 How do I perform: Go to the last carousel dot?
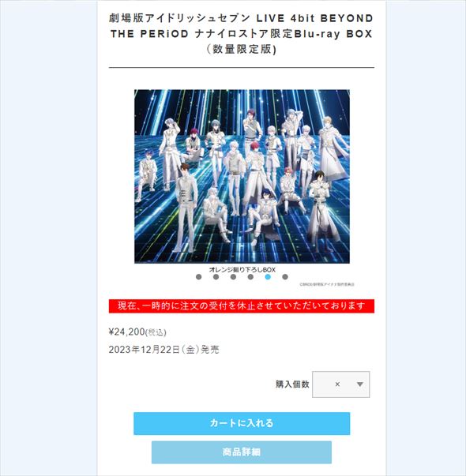(285, 276)
